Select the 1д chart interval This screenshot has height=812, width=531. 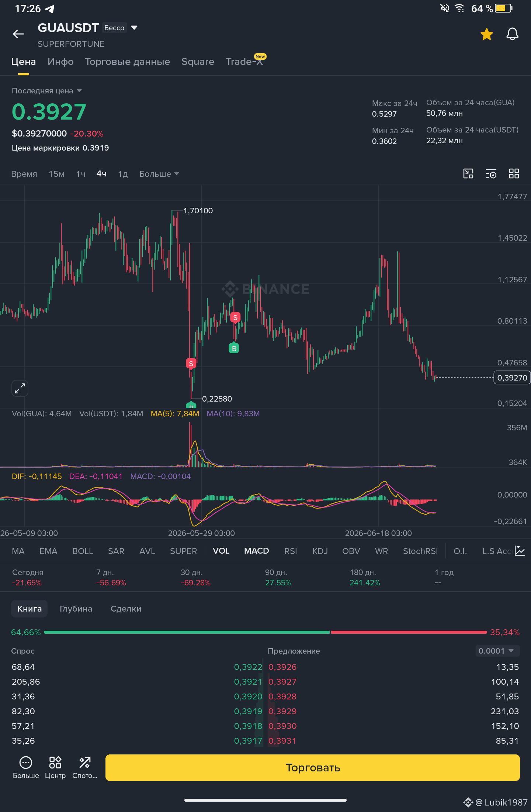[x=123, y=174]
